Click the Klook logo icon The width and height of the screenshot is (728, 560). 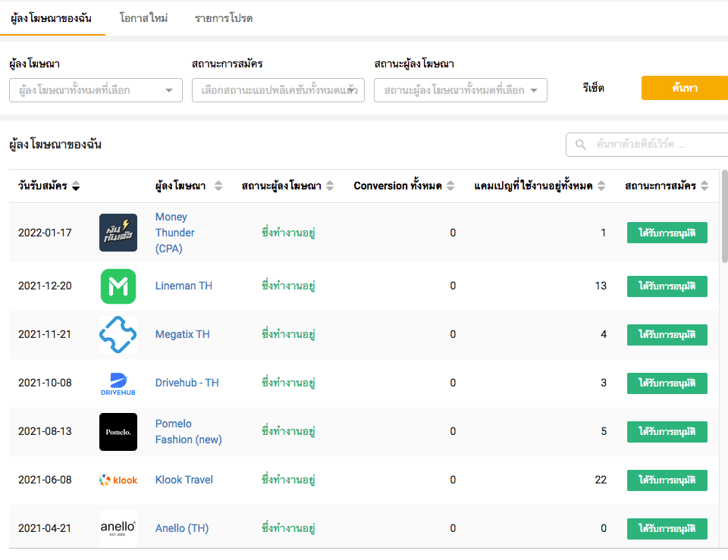pos(118,480)
